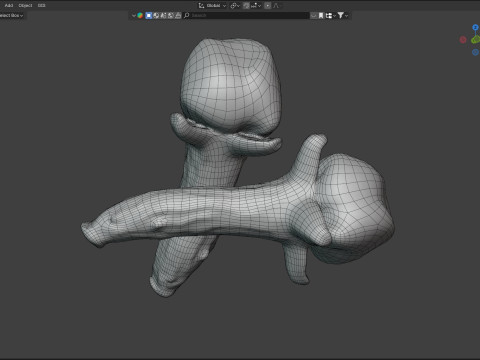
Task: Click the magnifier search icon
Action: (187, 15)
